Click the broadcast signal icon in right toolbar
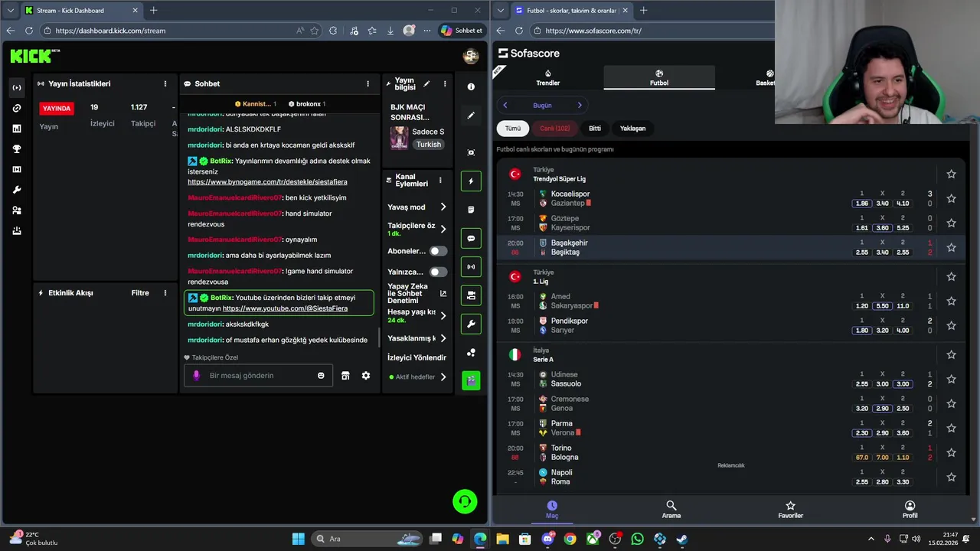Screen dimensions: 980x551 [471, 267]
